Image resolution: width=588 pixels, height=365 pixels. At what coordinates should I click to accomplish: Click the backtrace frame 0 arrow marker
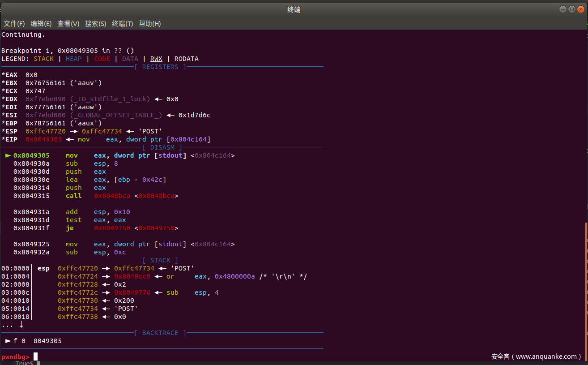pyautogui.click(x=8, y=341)
